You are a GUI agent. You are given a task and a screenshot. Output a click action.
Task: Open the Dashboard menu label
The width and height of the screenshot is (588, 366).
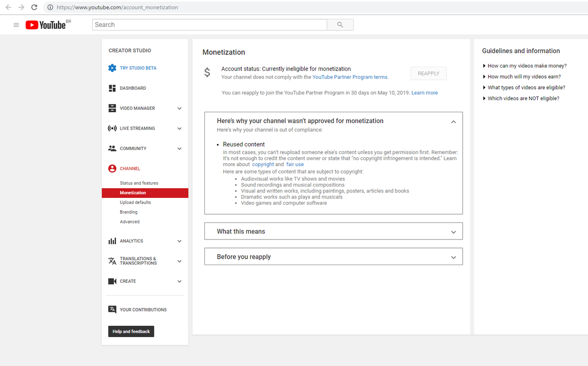[x=133, y=88]
